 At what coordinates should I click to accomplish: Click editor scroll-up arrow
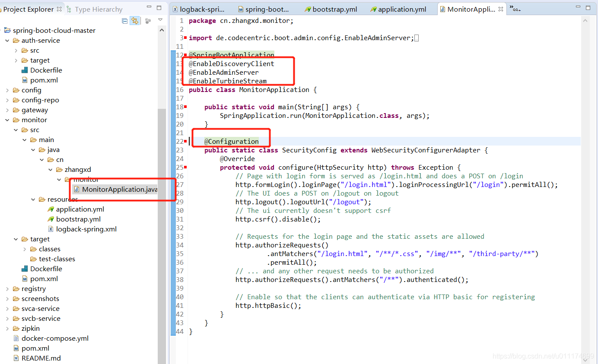tap(585, 20)
